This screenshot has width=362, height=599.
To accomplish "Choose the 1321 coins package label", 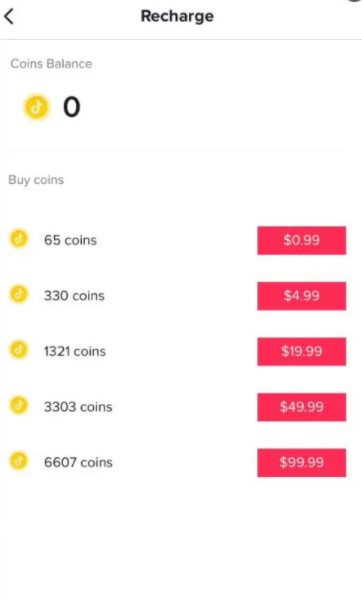I will [x=75, y=351].
